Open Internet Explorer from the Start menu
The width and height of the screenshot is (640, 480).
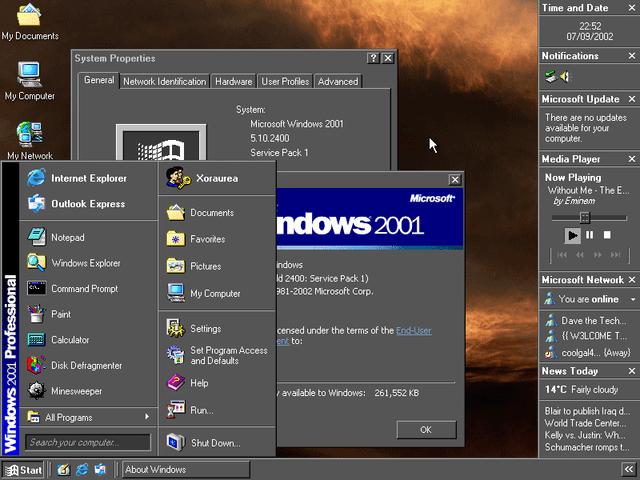pos(88,178)
